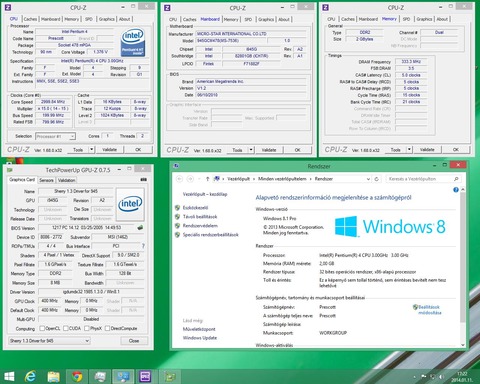The image size is (480, 384).
Task: Open About tab in first CPU-Z window
Action: pos(125,19)
